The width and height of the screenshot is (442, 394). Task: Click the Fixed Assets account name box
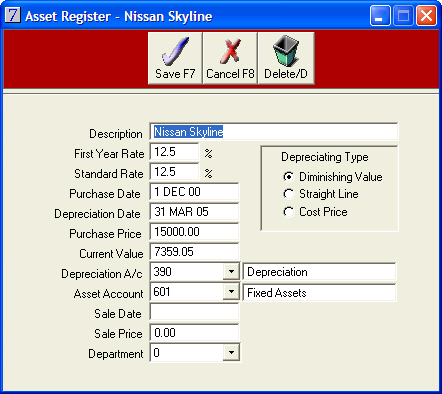click(x=320, y=293)
